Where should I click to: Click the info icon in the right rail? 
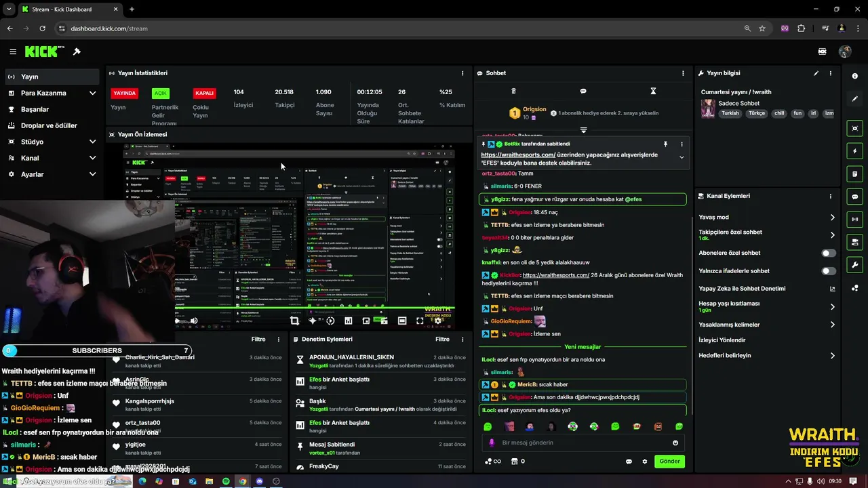coord(855,76)
